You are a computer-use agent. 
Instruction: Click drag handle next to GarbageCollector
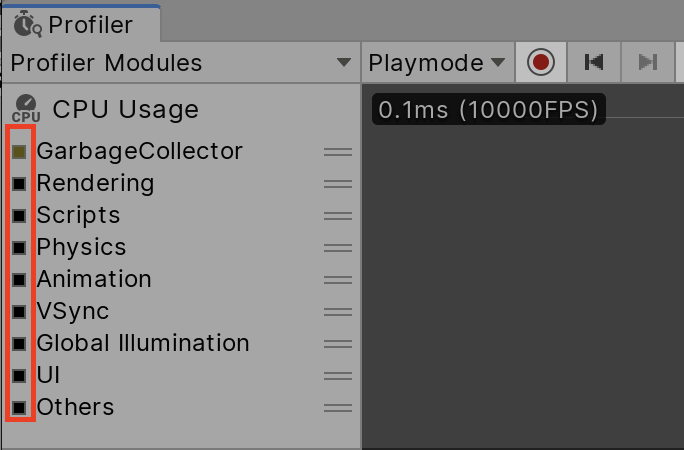tap(338, 152)
